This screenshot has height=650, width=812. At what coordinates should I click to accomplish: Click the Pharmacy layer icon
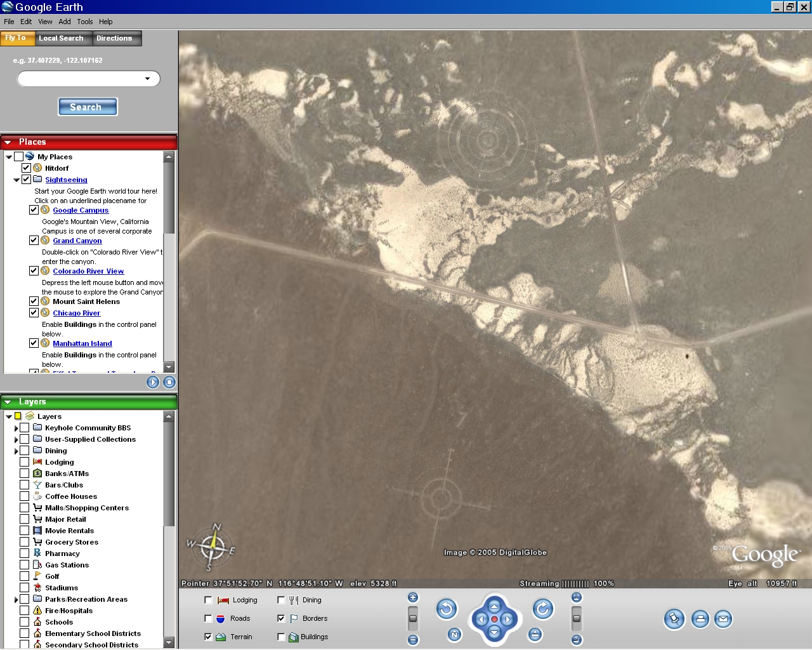37,553
